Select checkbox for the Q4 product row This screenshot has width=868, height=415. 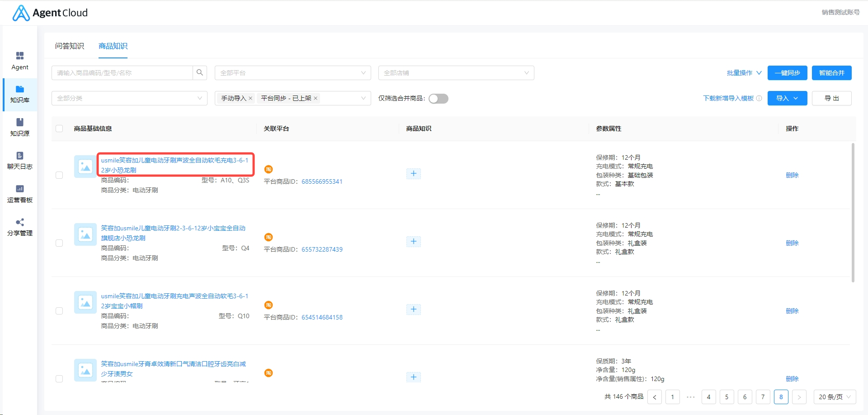59,243
